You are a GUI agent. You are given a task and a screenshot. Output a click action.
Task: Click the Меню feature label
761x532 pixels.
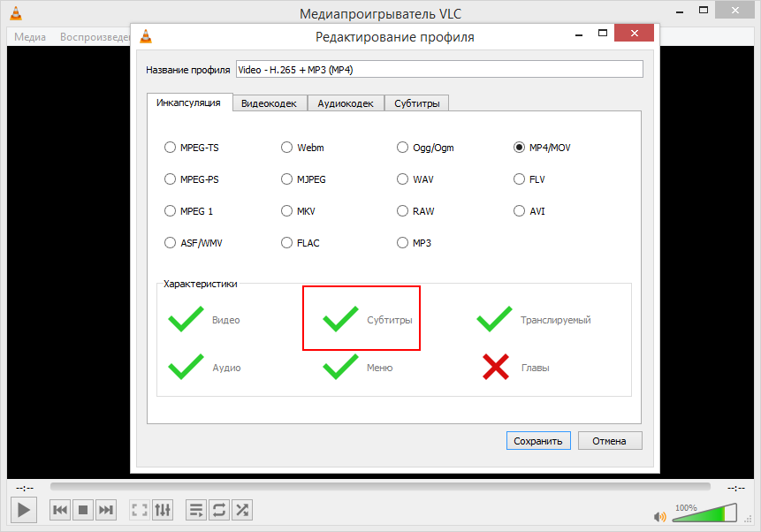point(379,368)
